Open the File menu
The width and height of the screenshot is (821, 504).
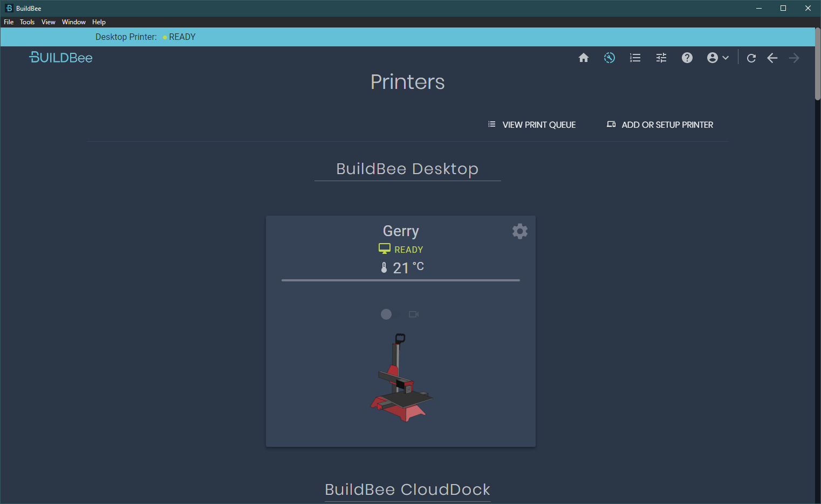[9, 22]
